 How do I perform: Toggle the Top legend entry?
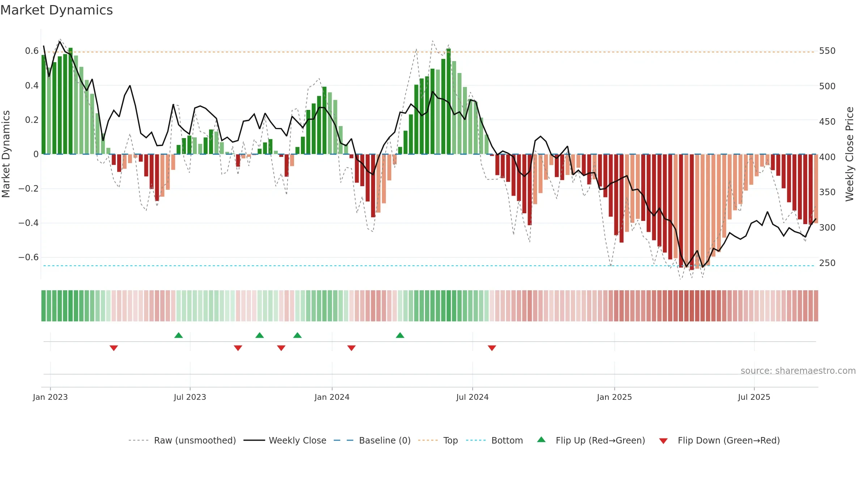coord(438,440)
